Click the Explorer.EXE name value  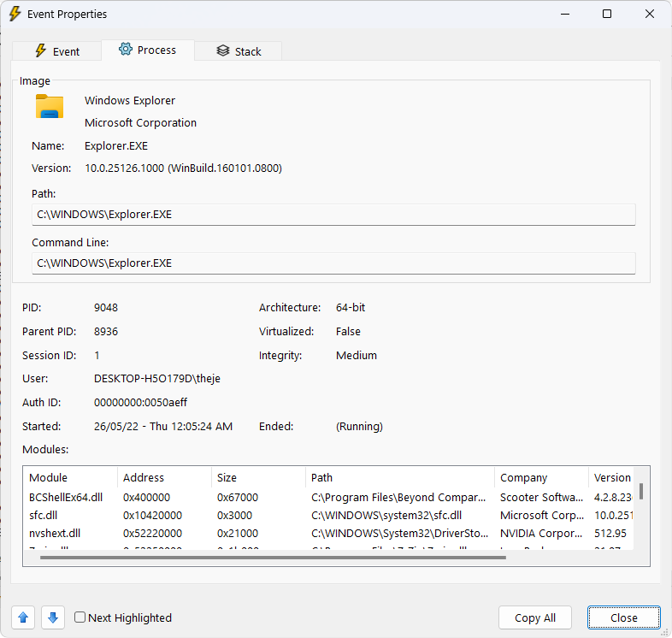(x=116, y=145)
